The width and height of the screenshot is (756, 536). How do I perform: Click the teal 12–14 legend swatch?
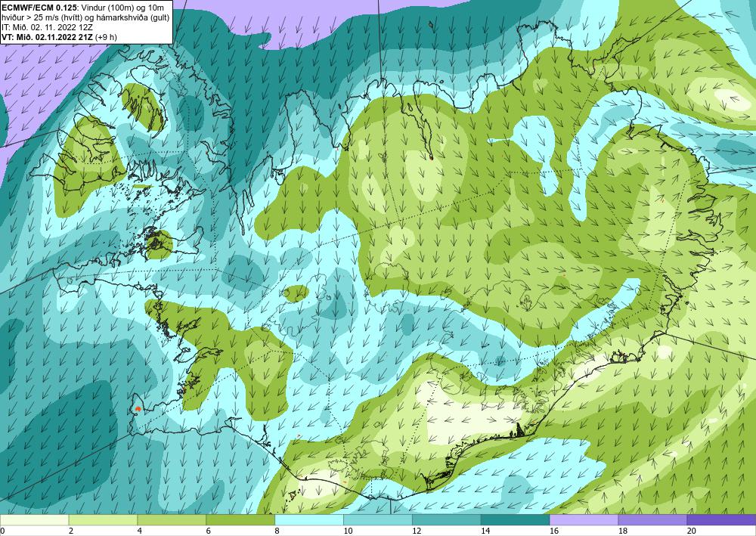447,520
